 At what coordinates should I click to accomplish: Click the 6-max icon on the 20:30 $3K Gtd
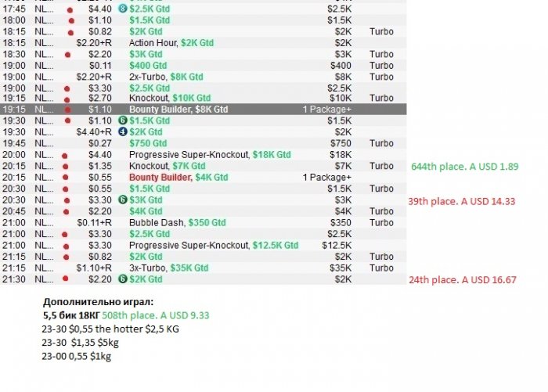coord(122,200)
